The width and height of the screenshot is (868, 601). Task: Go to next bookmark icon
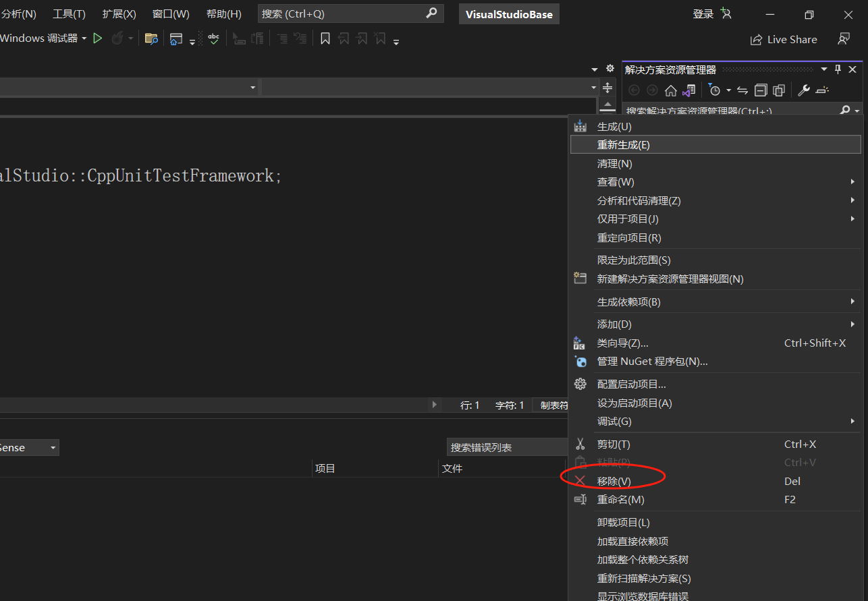(361, 39)
